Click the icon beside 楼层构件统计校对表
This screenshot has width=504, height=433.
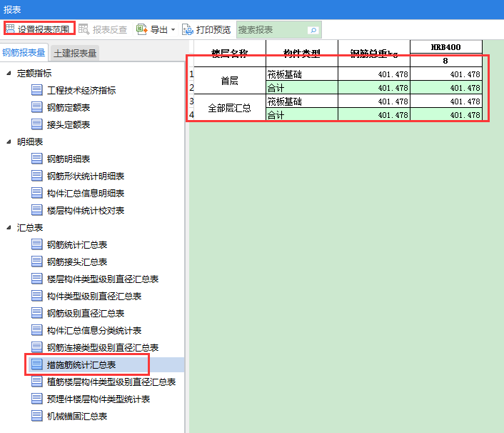point(37,210)
